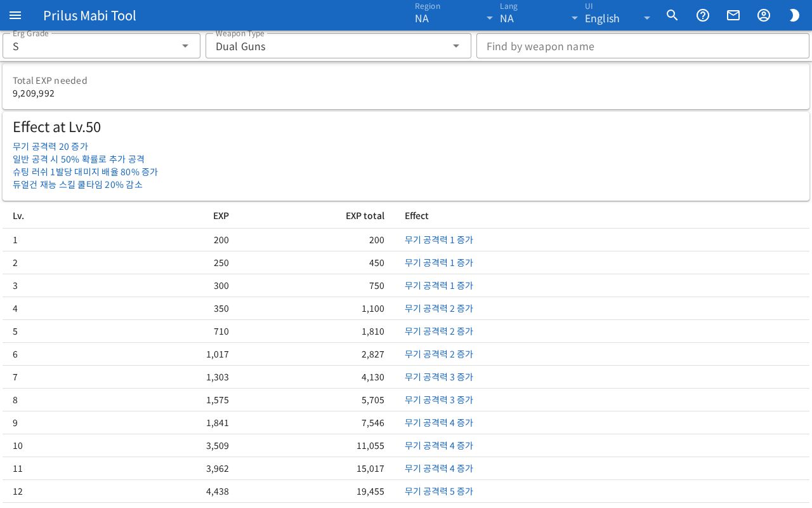Click the effect link in Lv. 6 row

pyautogui.click(x=439, y=354)
